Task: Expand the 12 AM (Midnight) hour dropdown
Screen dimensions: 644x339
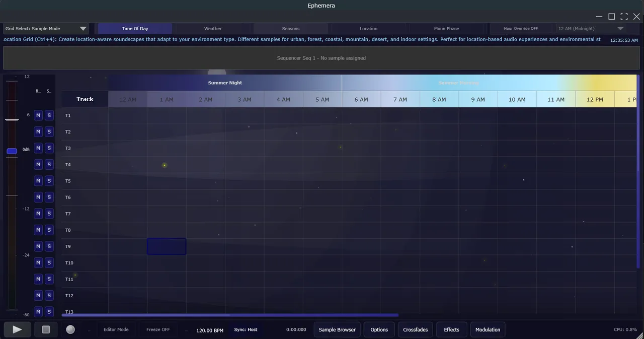Action: pyautogui.click(x=591, y=29)
